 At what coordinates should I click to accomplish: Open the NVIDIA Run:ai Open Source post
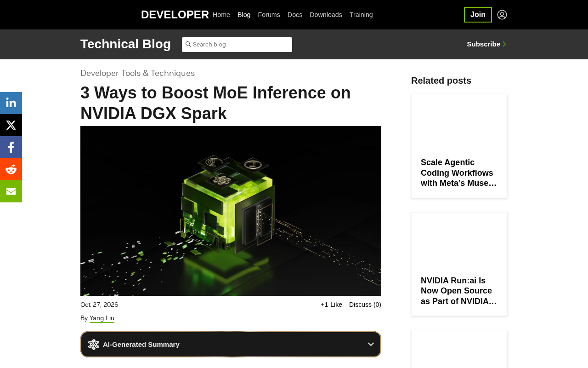coord(459,291)
